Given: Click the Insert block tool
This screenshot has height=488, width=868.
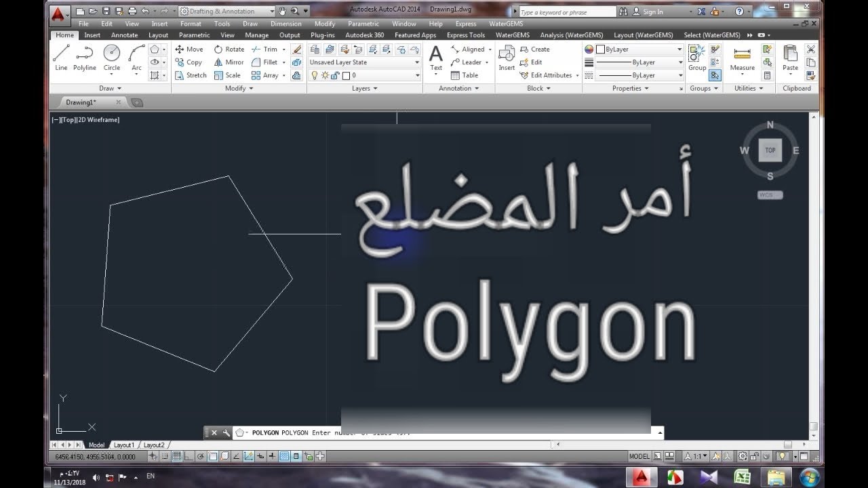Looking at the screenshot, I should tap(507, 58).
